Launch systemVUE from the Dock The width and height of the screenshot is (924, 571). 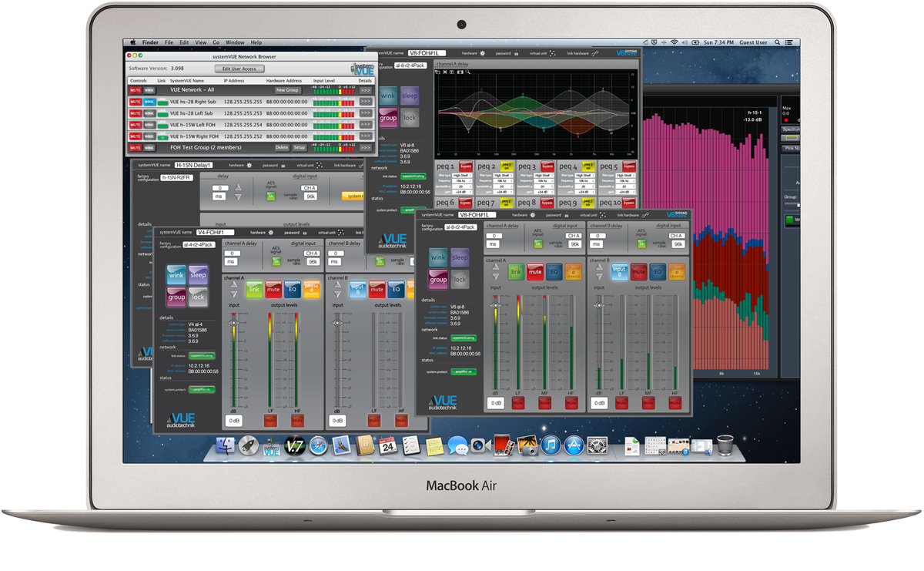[272, 445]
